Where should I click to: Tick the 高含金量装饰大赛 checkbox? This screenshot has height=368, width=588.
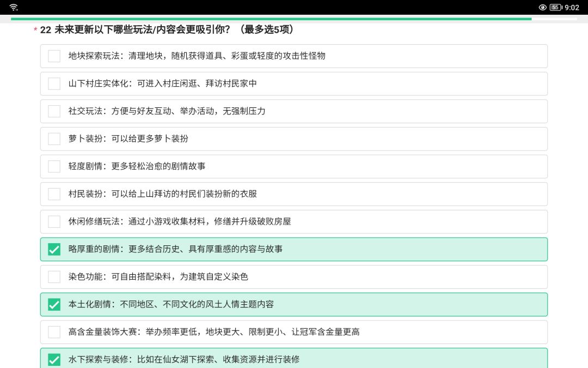pos(54,332)
